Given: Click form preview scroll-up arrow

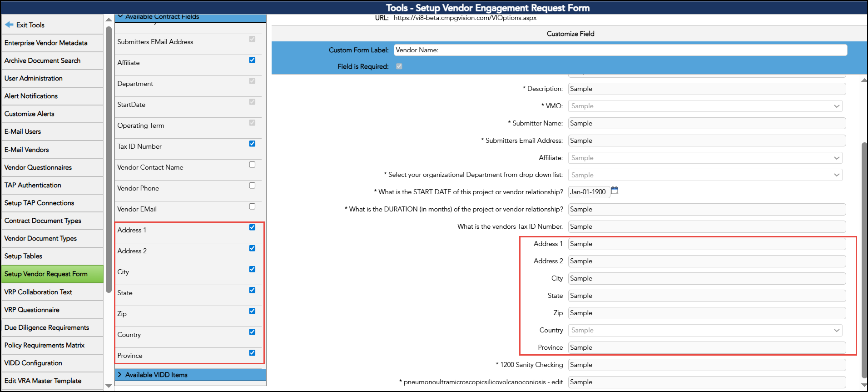Looking at the screenshot, I should [x=864, y=80].
